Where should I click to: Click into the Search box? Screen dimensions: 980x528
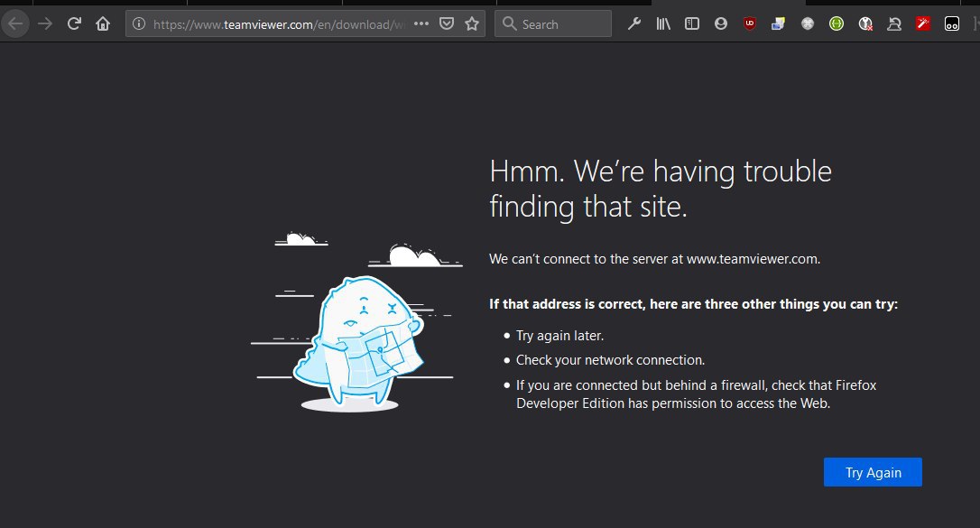tap(553, 24)
